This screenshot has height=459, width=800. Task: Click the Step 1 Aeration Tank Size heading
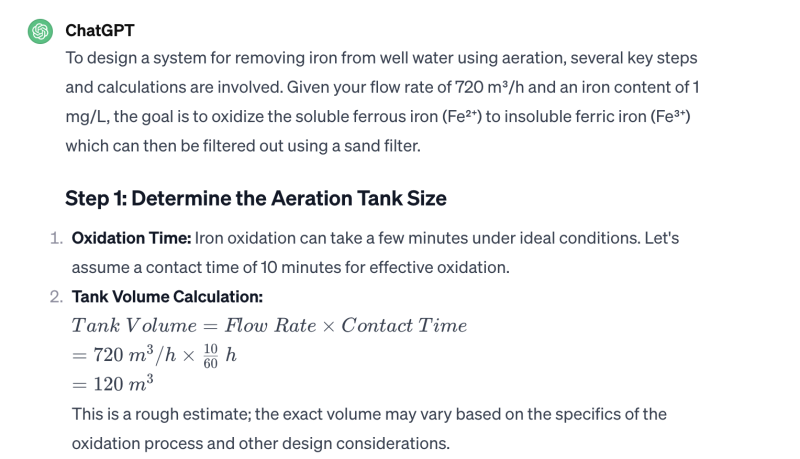pyautogui.click(x=256, y=198)
